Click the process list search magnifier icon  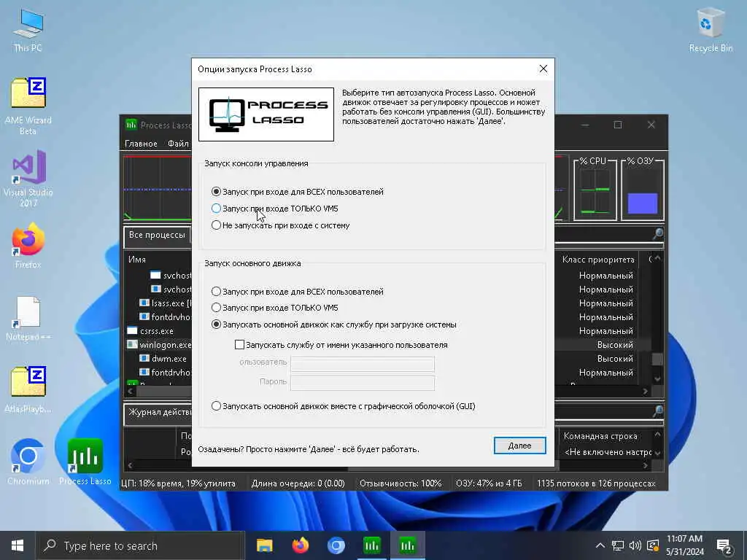coord(658,234)
